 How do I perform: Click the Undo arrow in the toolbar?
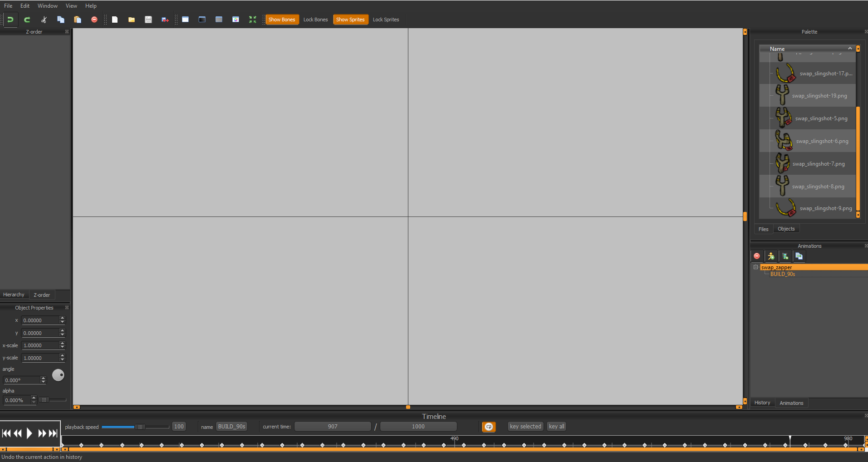[10, 20]
